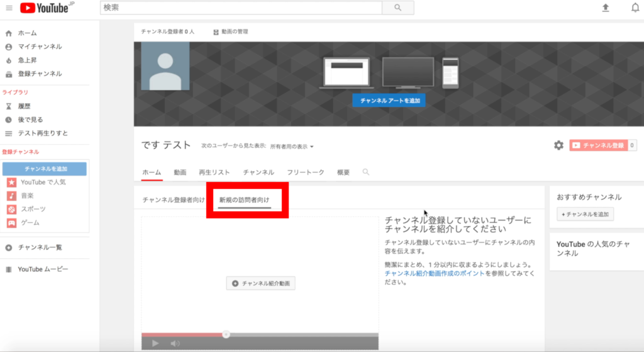Click the マイチャンネル account icon

(x=9, y=47)
